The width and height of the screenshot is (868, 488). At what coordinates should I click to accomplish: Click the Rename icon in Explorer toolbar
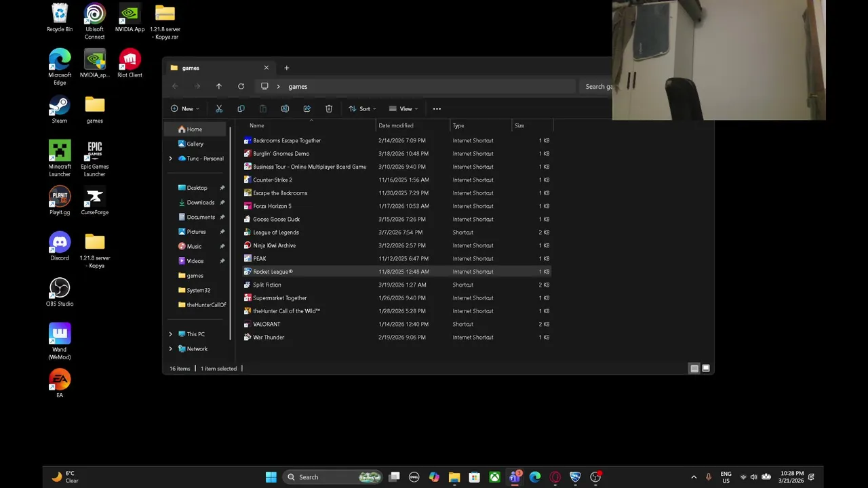pyautogui.click(x=285, y=108)
